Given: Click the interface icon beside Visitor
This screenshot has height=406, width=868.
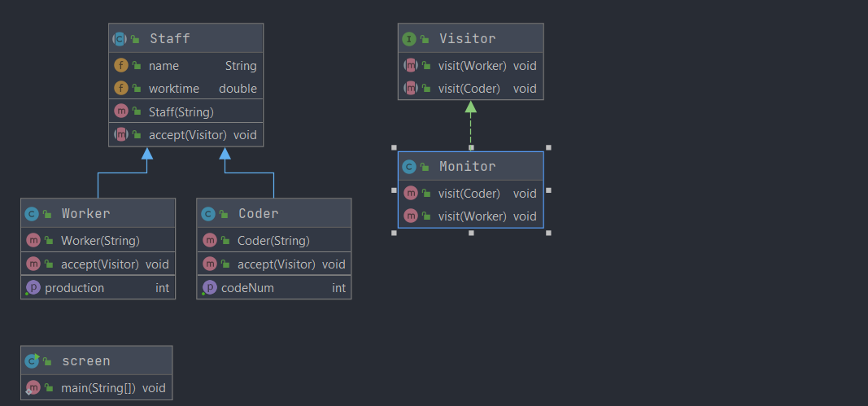Looking at the screenshot, I should click(409, 38).
